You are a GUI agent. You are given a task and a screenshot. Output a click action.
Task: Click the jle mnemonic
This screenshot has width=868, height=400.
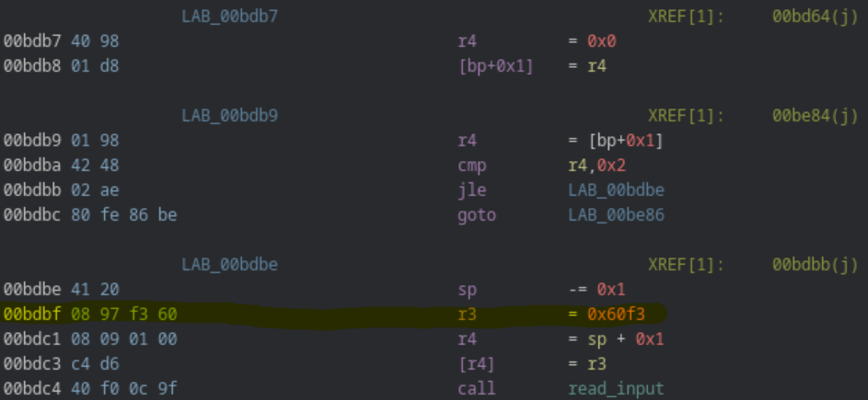click(472, 190)
